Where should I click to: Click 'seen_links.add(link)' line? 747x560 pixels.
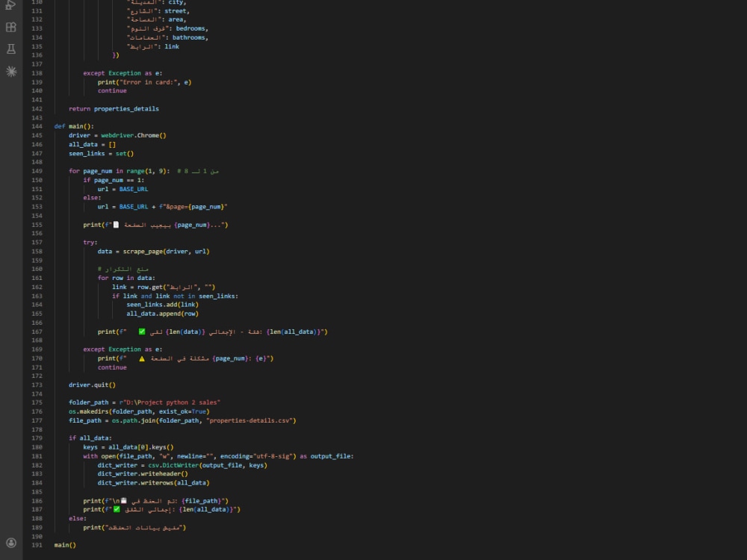pyautogui.click(x=162, y=305)
